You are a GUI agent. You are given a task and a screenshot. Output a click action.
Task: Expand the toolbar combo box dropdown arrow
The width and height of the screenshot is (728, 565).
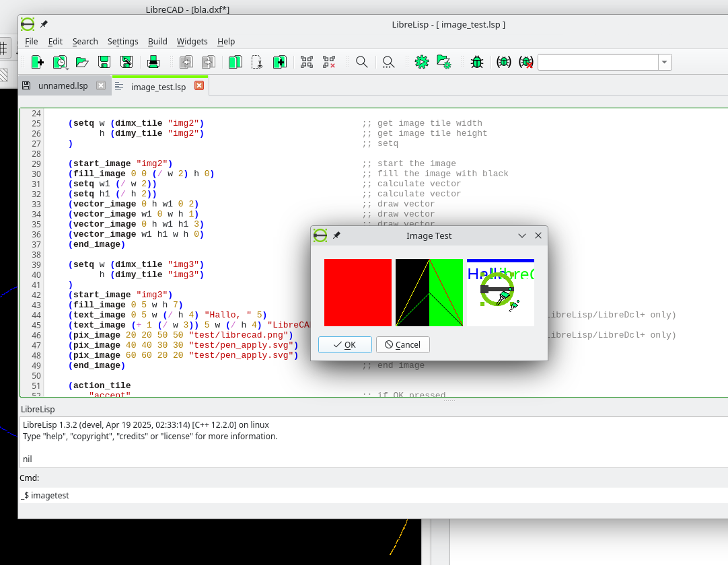(665, 63)
